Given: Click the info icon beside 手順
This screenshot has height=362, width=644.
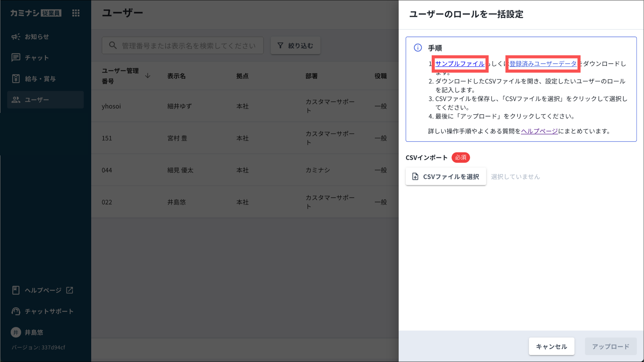Looking at the screenshot, I should 418,48.
